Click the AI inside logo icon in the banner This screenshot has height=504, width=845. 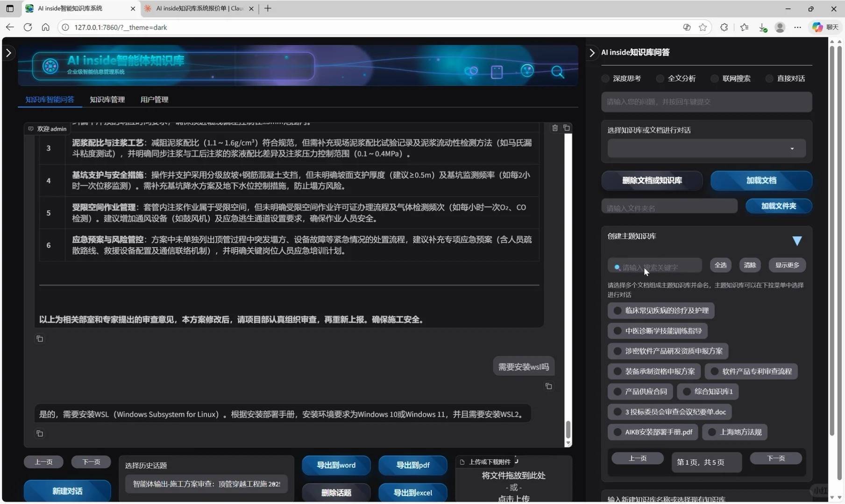(50, 65)
